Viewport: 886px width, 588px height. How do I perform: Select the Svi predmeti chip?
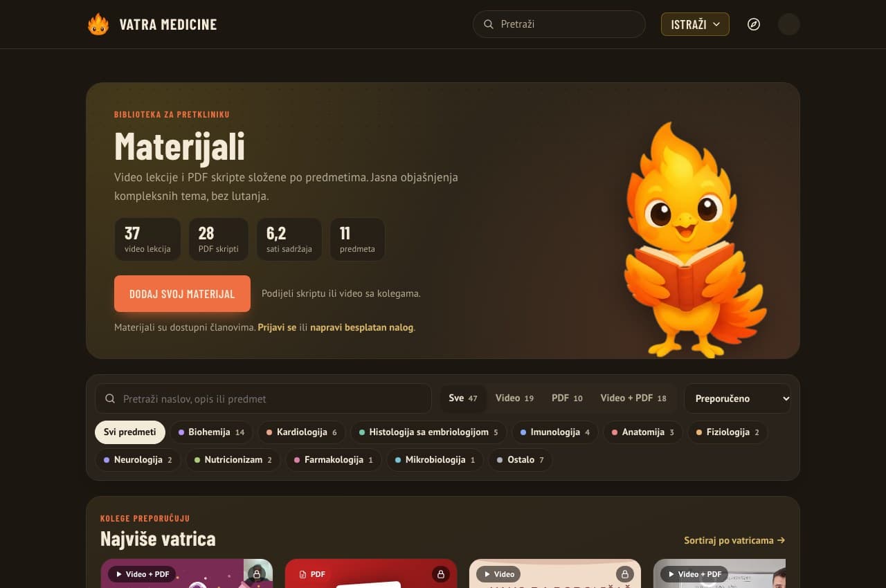tap(130, 432)
